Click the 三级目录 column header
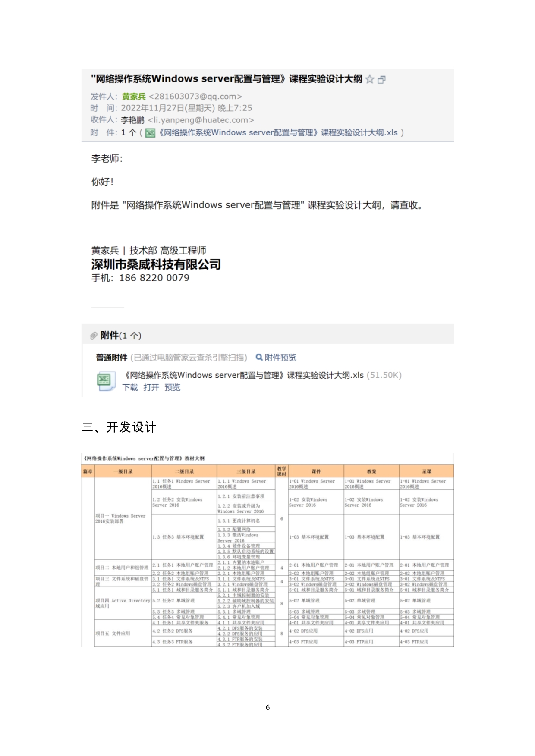This screenshot has width=535, height=756. [246, 471]
